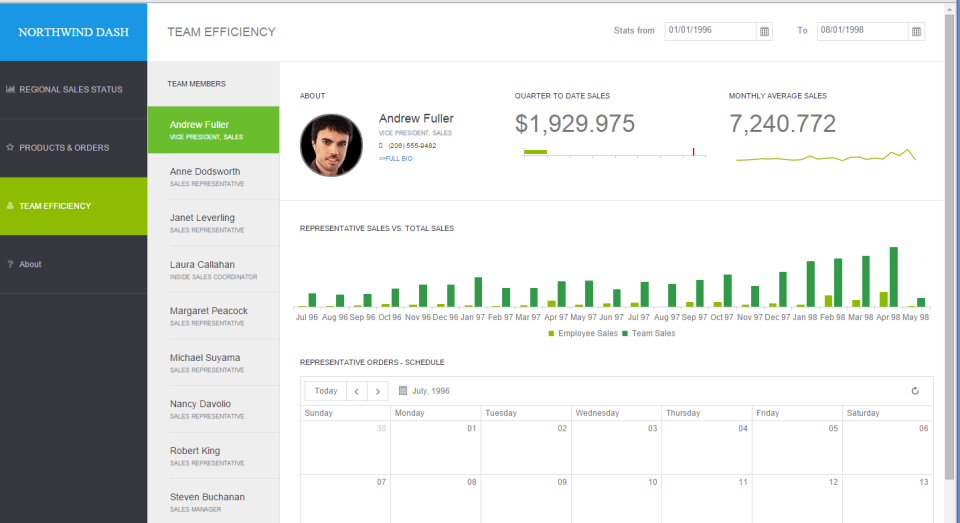Click the scheduler refresh icon
This screenshot has height=523, width=960.
[x=915, y=391]
